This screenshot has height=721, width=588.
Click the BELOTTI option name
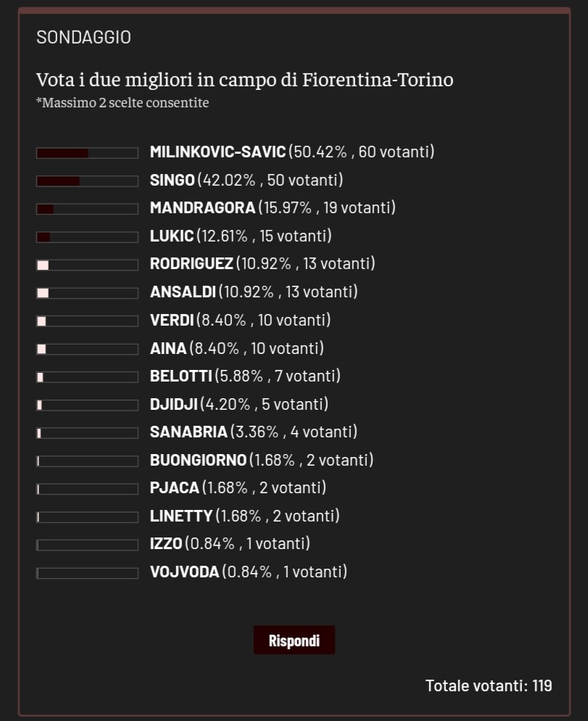[x=181, y=376]
